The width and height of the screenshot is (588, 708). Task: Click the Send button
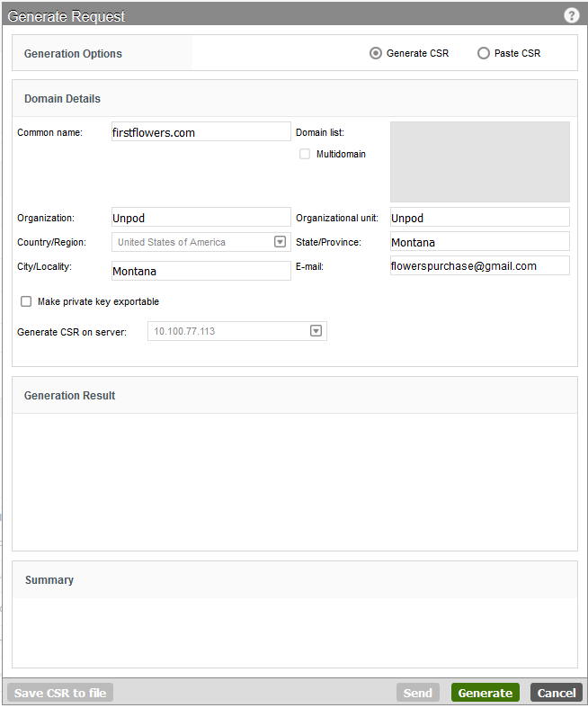click(418, 693)
